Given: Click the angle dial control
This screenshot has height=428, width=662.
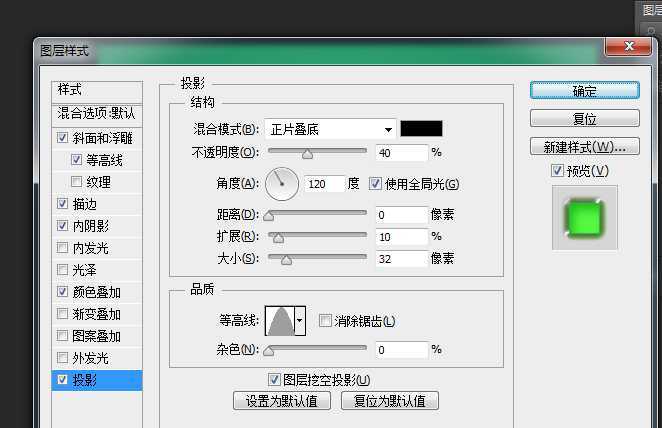Looking at the screenshot, I should (x=284, y=183).
